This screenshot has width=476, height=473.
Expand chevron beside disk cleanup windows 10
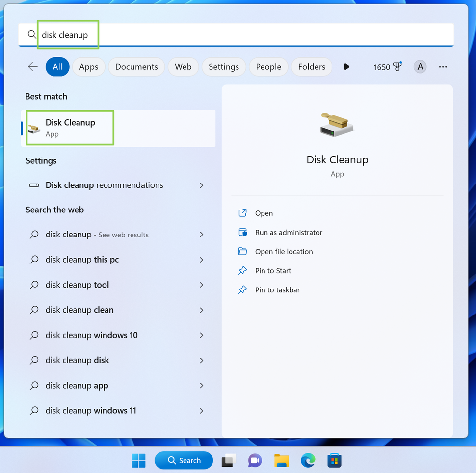coord(202,335)
